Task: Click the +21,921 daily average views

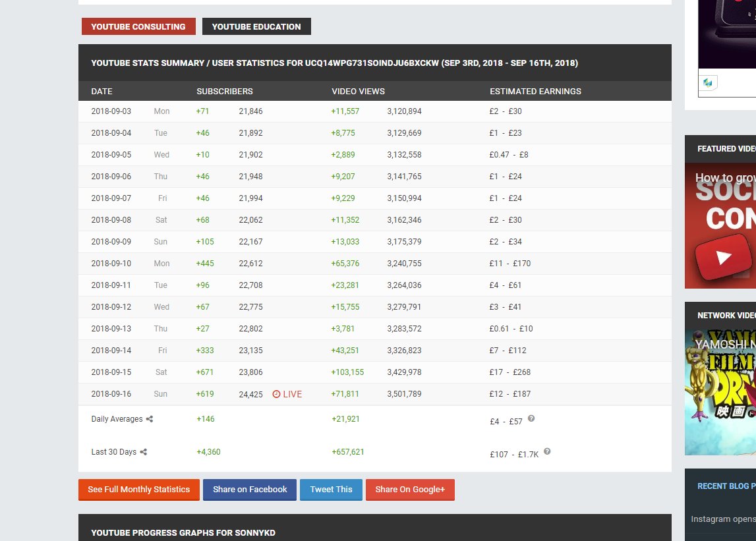Action: (x=345, y=419)
